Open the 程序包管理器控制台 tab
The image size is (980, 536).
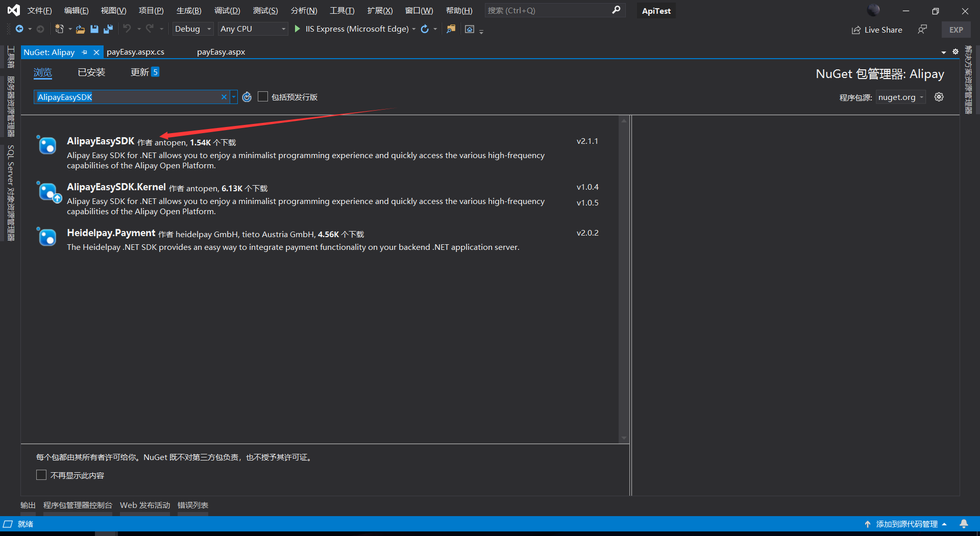click(78, 505)
